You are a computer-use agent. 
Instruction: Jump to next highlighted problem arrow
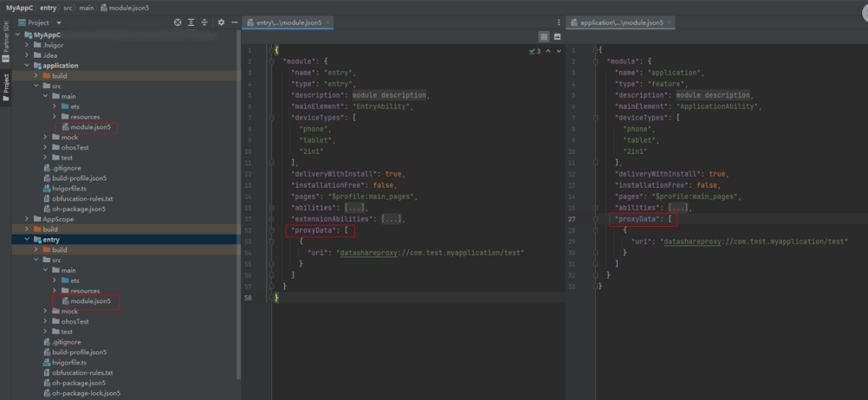tap(558, 51)
